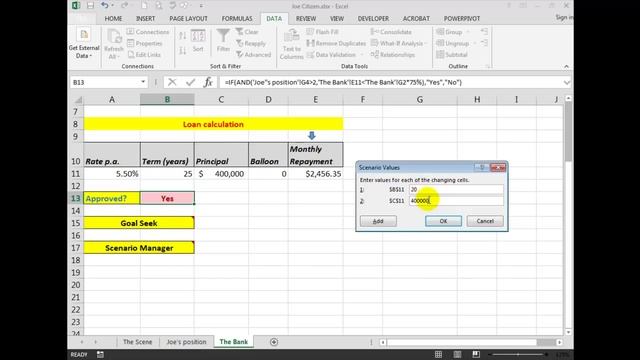This screenshot has height=360, width=640.
Task: Open Group outline dropdown
Action: point(453,32)
